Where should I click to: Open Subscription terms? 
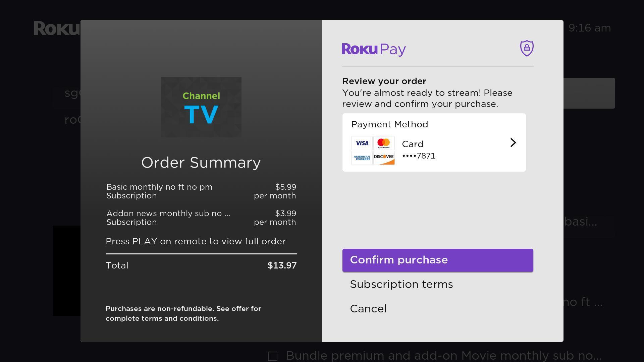coord(401,284)
